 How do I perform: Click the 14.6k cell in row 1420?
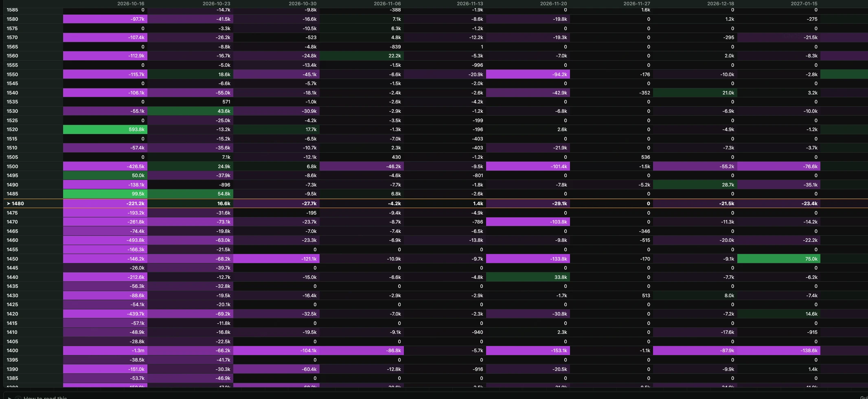(x=779, y=314)
